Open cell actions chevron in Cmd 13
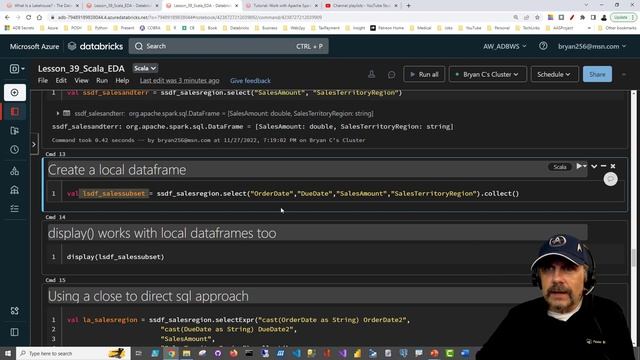The width and height of the screenshot is (640, 360). 594,166
